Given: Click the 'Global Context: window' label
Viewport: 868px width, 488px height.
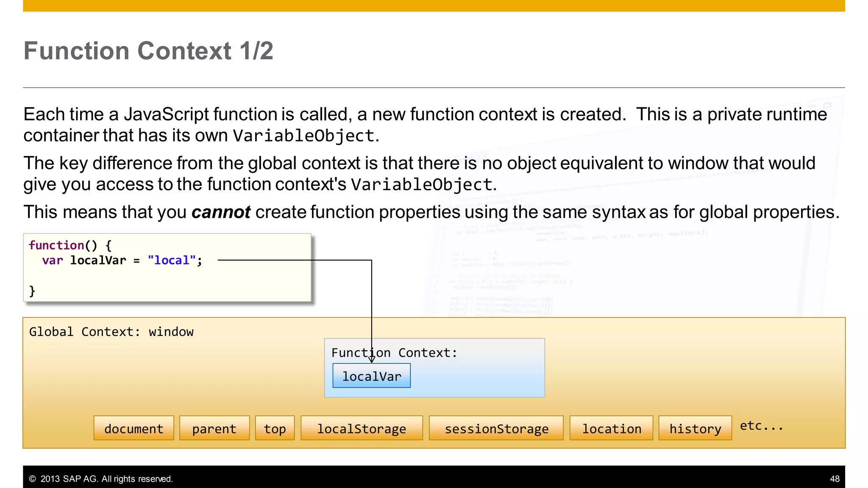Looking at the screenshot, I should click(x=111, y=332).
